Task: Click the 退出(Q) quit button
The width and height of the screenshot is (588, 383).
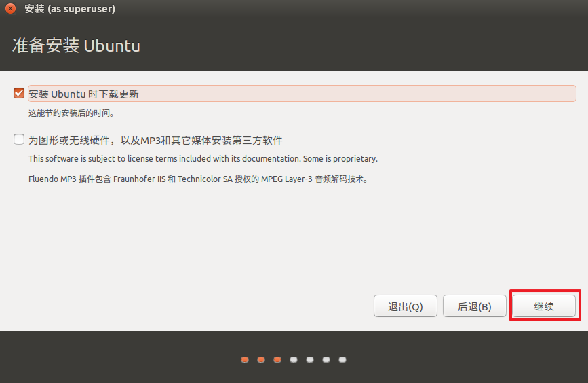Action: tap(406, 306)
